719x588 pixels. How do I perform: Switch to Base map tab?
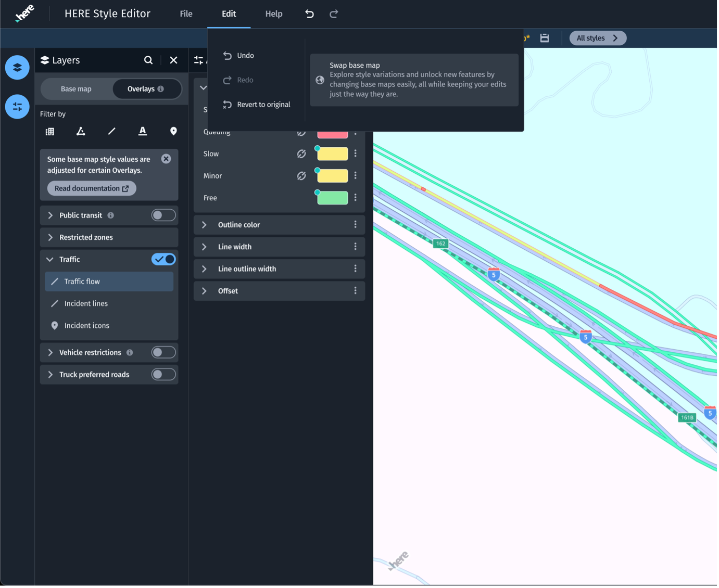[76, 89]
